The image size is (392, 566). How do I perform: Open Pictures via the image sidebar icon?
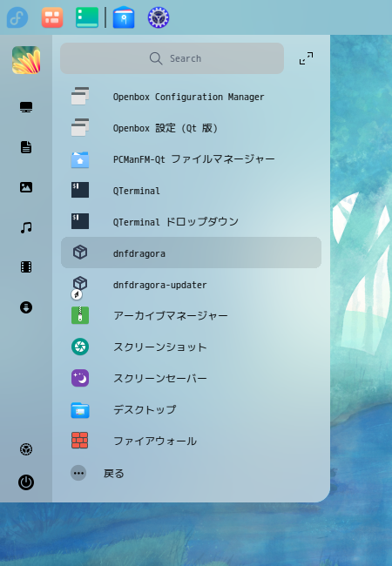tap(26, 187)
